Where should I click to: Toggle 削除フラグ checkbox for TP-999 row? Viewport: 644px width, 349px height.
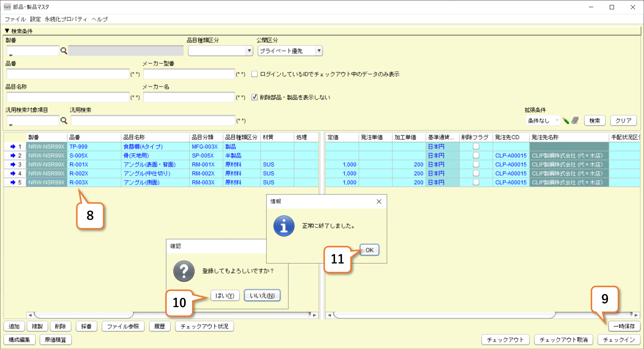(476, 147)
